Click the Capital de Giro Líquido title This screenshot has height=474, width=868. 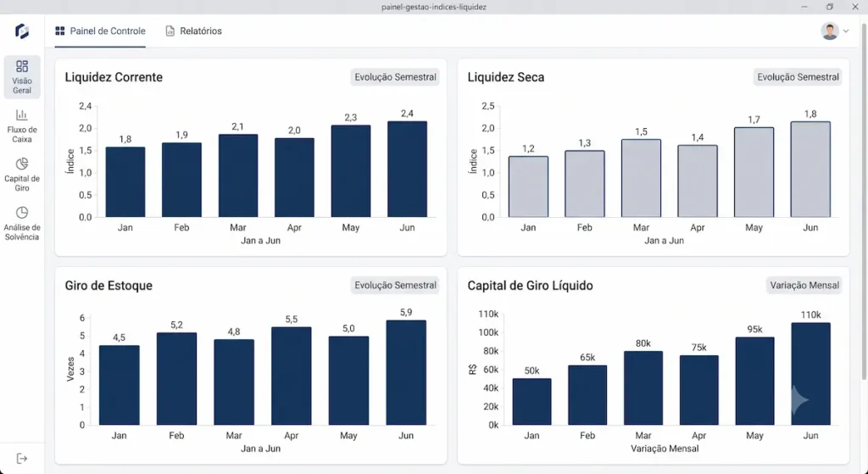530,285
